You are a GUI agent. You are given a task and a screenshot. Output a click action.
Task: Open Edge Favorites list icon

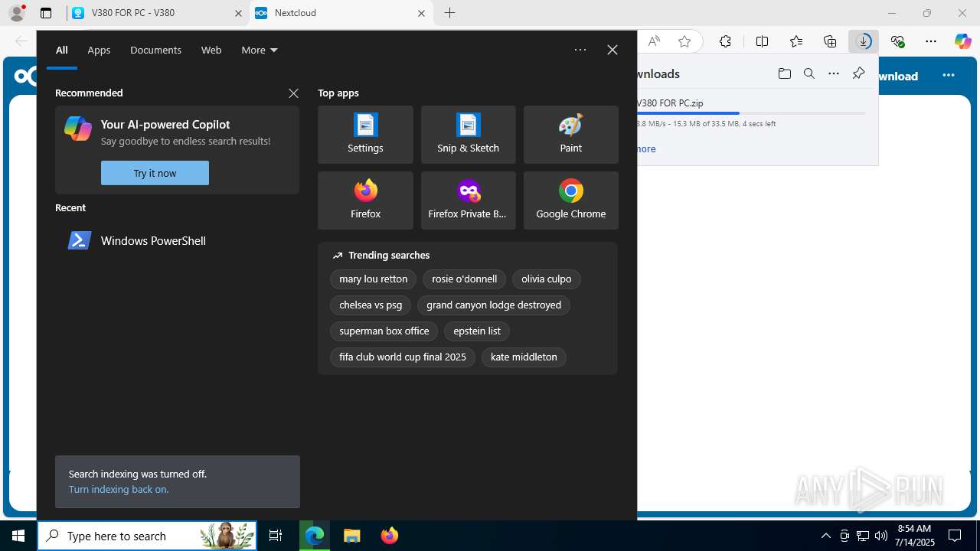[796, 41]
